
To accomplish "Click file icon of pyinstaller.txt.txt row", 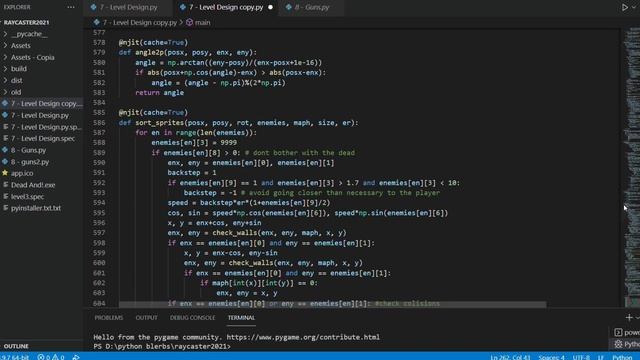I will [5, 208].
